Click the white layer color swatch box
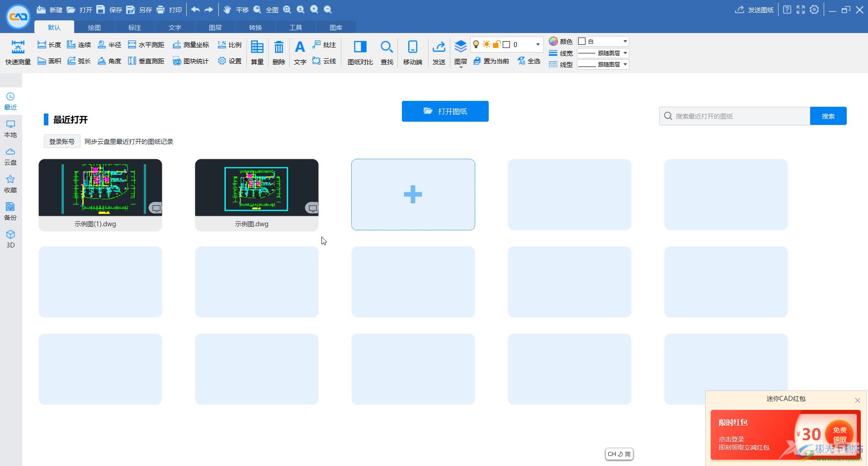Viewport: 868px width, 466px height. 506,44
